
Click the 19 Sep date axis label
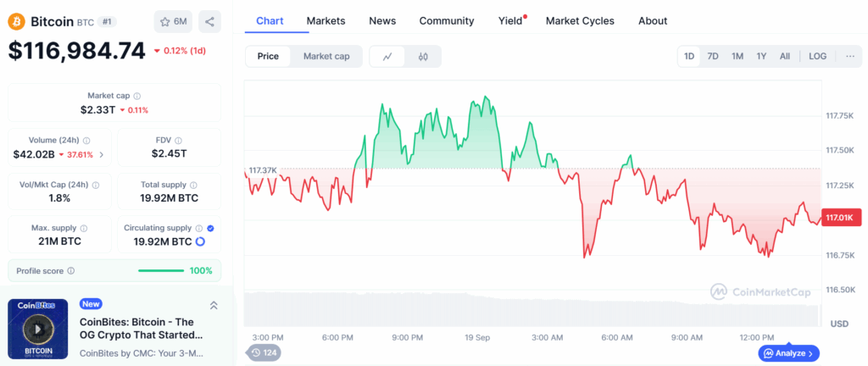tap(479, 337)
